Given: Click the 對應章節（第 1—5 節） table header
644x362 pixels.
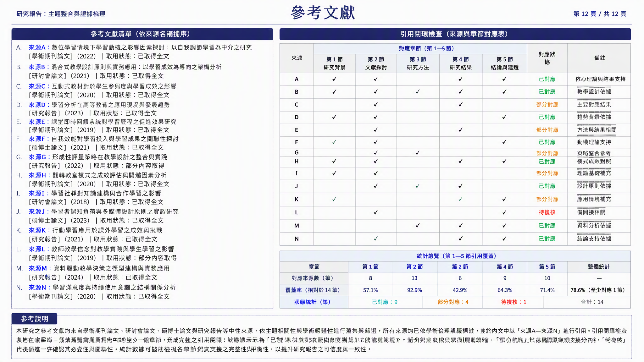Looking at the screenshot, I should [x=426, y=48].
